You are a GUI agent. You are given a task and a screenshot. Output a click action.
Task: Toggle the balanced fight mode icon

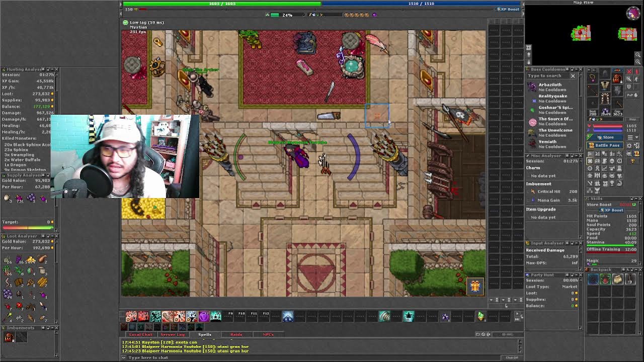[x=629, y=79]
